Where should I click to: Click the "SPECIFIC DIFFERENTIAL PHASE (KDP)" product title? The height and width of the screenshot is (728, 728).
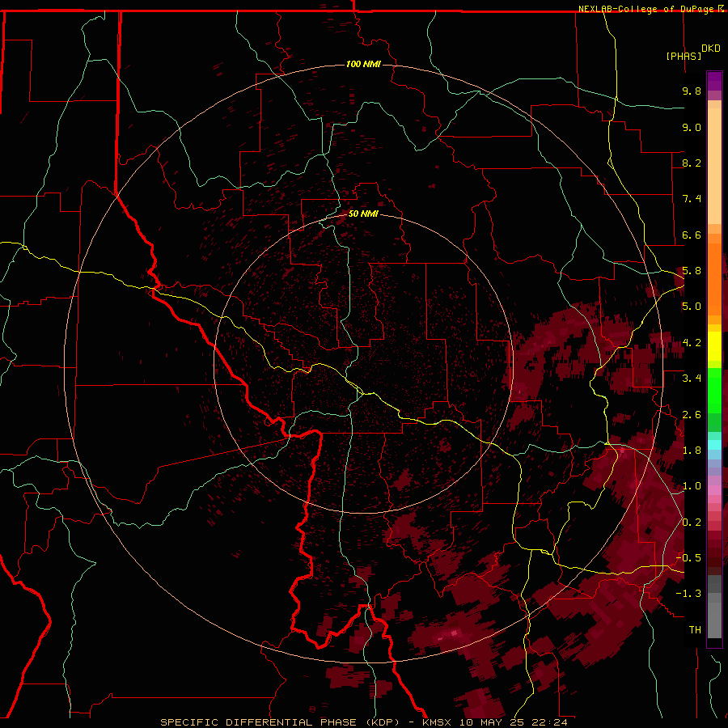click(x=280, y=722)
